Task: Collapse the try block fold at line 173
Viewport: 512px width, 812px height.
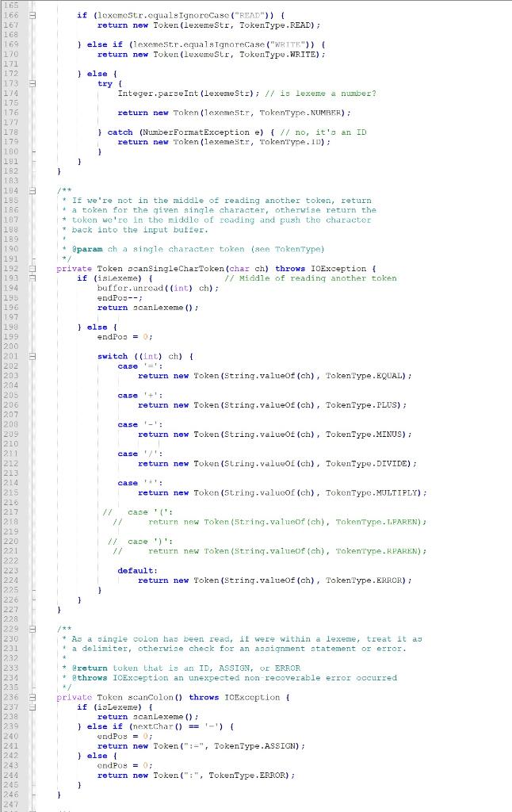Action: pos(32,83)
